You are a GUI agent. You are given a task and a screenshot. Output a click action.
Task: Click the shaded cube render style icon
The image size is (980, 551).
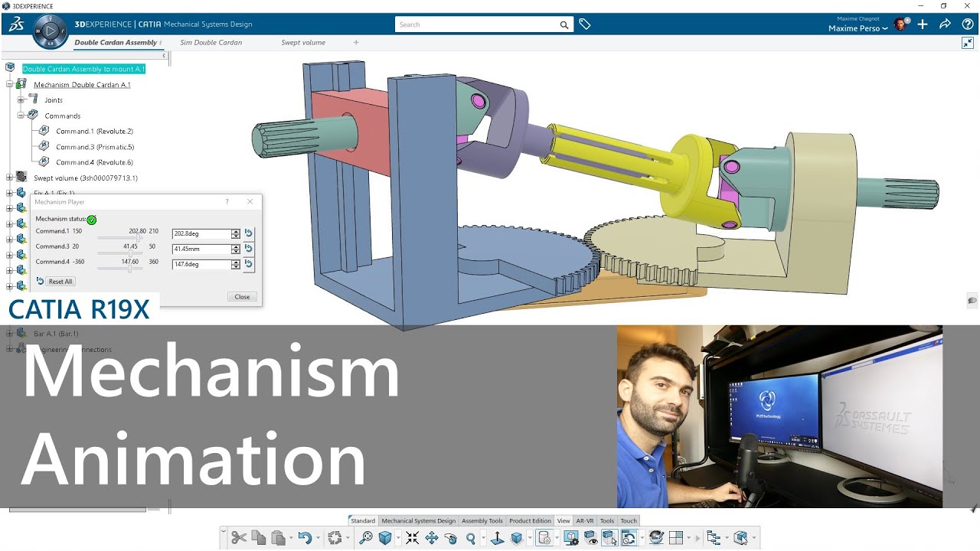point(517,538)
